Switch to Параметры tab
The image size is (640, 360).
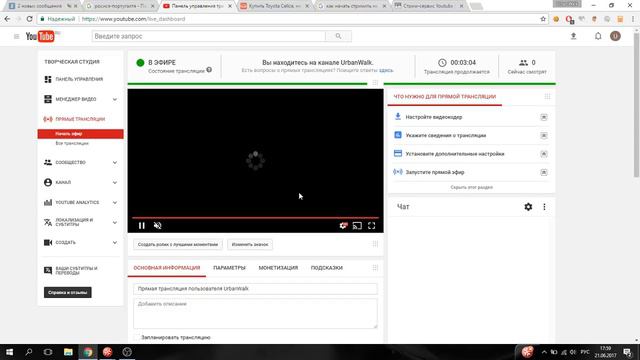tap(229, 268)
